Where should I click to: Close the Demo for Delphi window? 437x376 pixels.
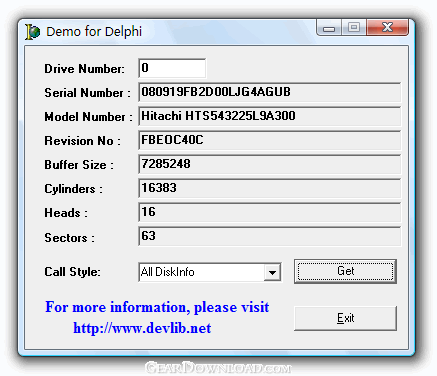point(387,27)
